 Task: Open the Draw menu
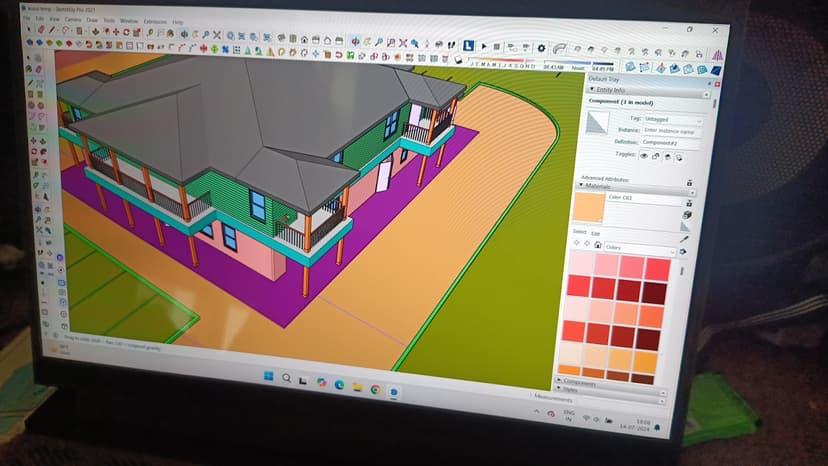92,20
